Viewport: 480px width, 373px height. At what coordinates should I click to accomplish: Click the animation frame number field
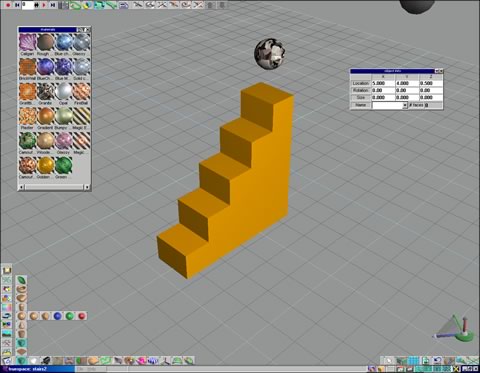tap(28, 5)
